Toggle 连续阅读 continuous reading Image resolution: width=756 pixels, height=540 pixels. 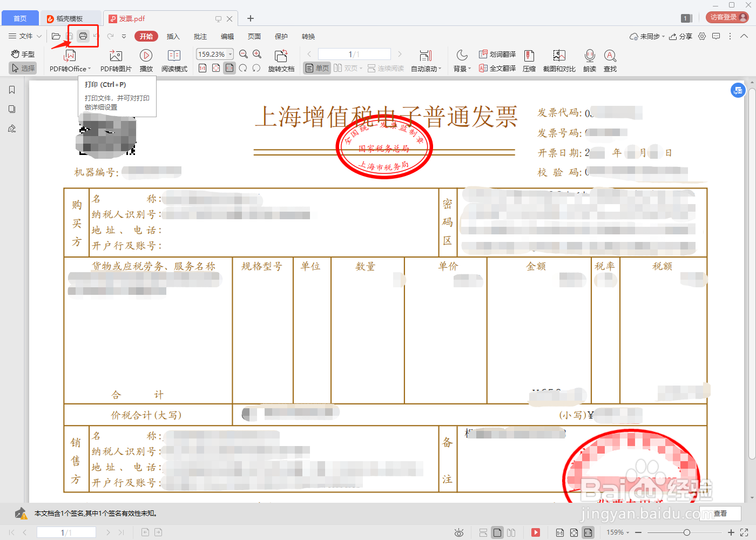click(x=386, y=68)
